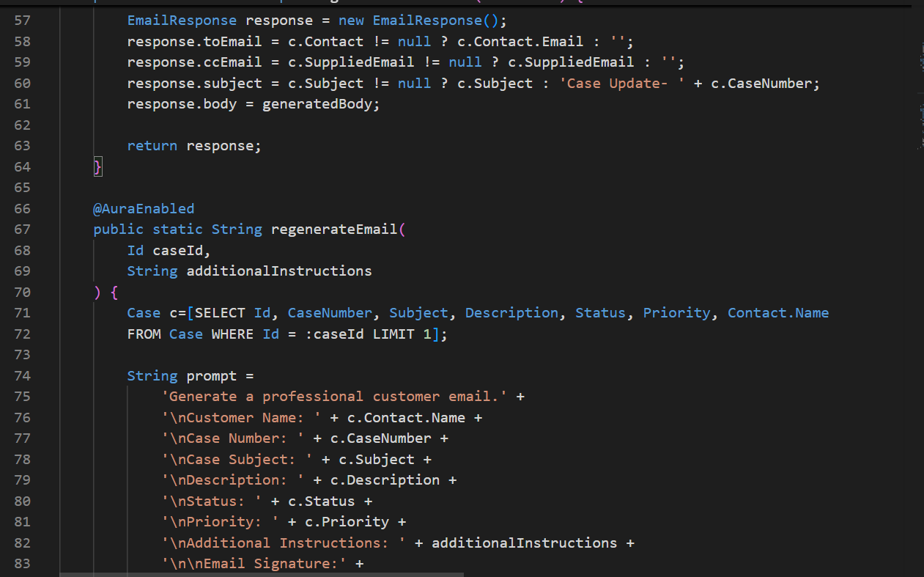The height and width of the screenshot is (577, 924).
Task: Click the LIMIT keyword on line 72
Action: point(393,334)
